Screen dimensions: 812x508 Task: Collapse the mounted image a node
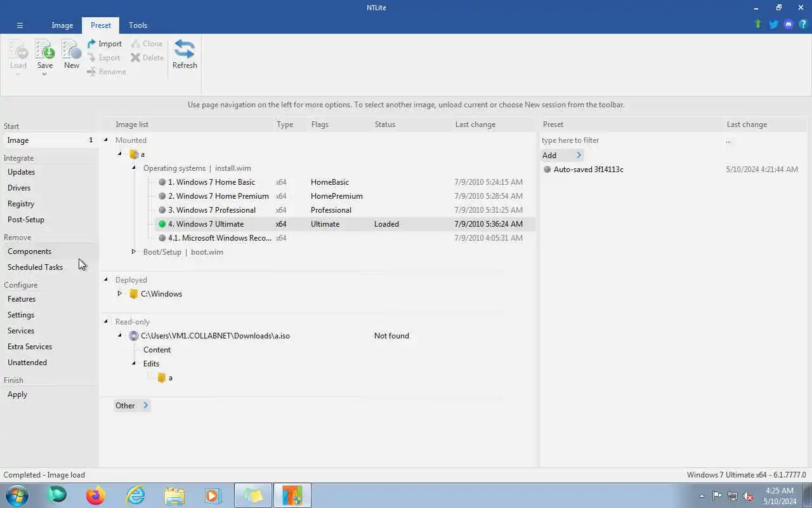pos(120,154)
